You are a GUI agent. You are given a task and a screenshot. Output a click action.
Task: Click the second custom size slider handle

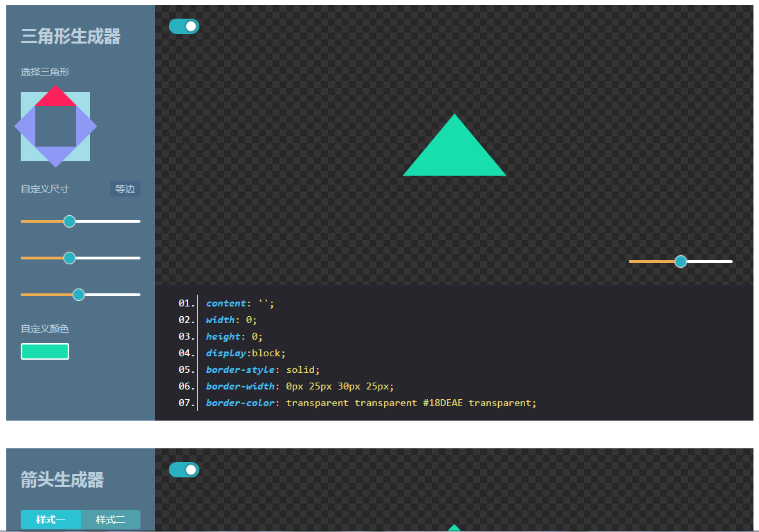point(69,258)
